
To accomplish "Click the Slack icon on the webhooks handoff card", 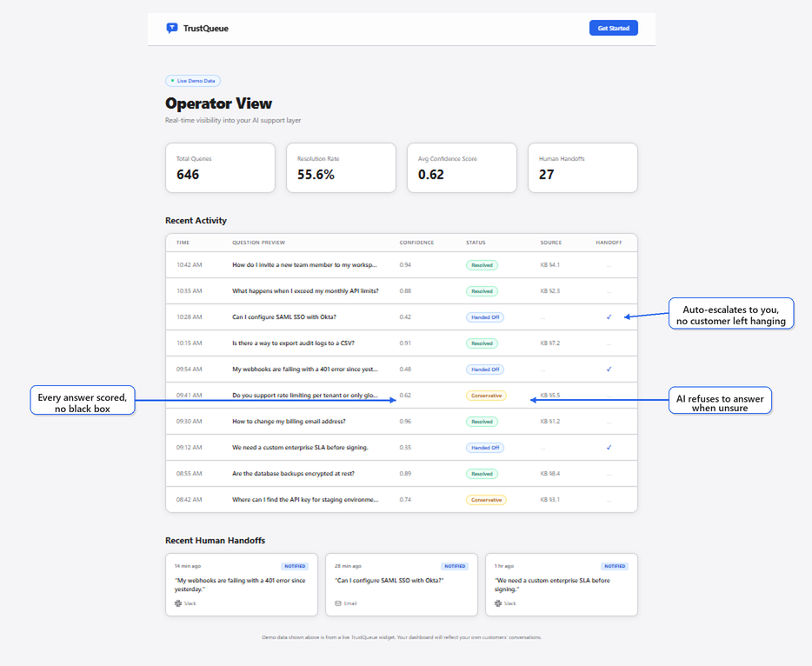I will [x=178, y=603].
